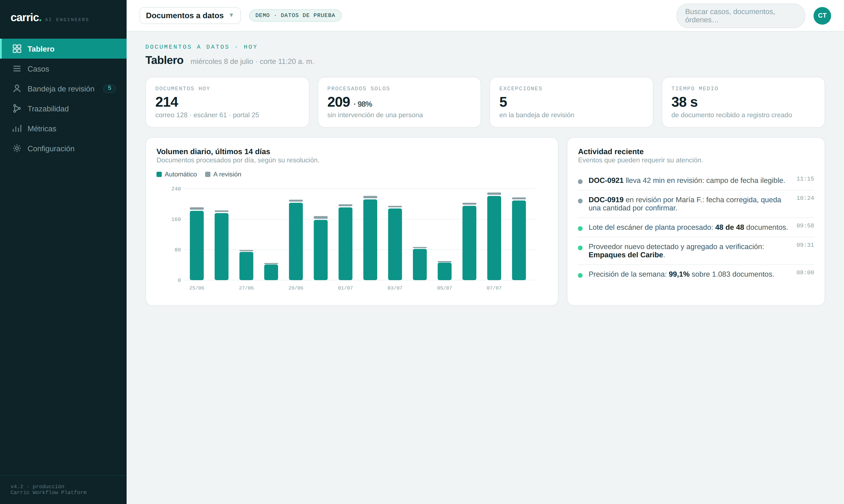Click the Volumen diario, últimos 14 días title

pos(213,151)
